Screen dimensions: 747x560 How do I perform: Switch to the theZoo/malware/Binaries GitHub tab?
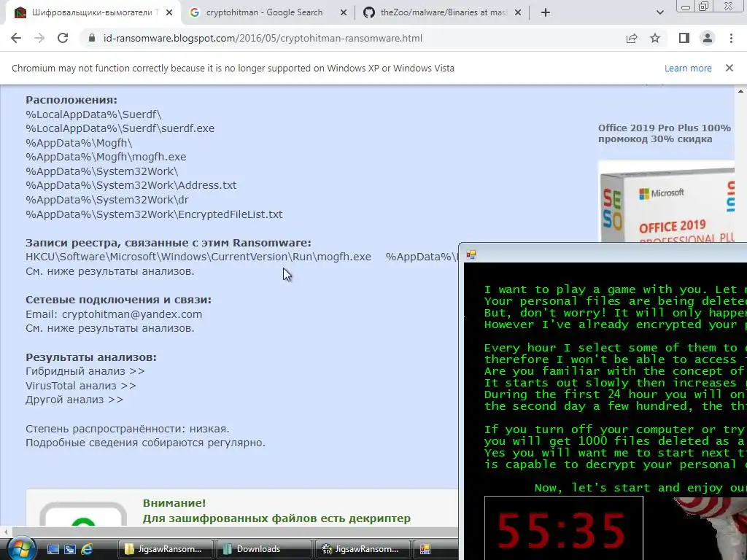pos(443,12)
